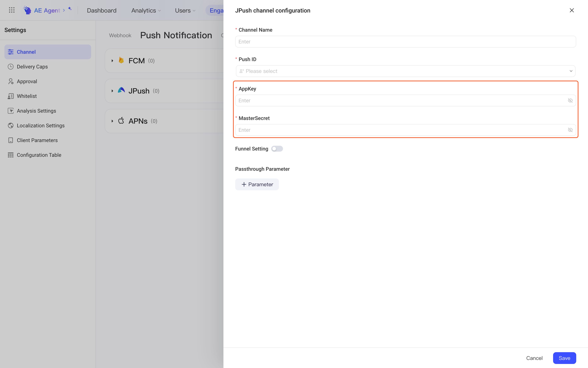This screenshot has height=368, width=588.
Task: Expand the APNs channel section
Action: click(x=112, y=121)
